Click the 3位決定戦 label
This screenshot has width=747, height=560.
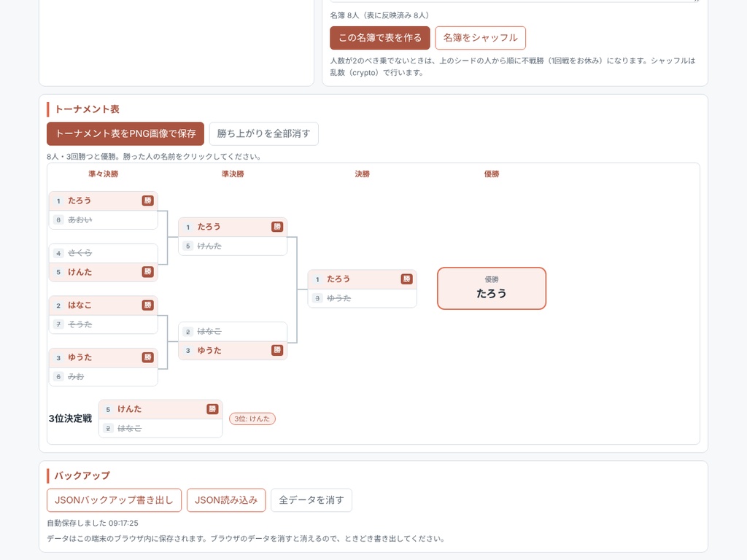click(x=70, y=419)
